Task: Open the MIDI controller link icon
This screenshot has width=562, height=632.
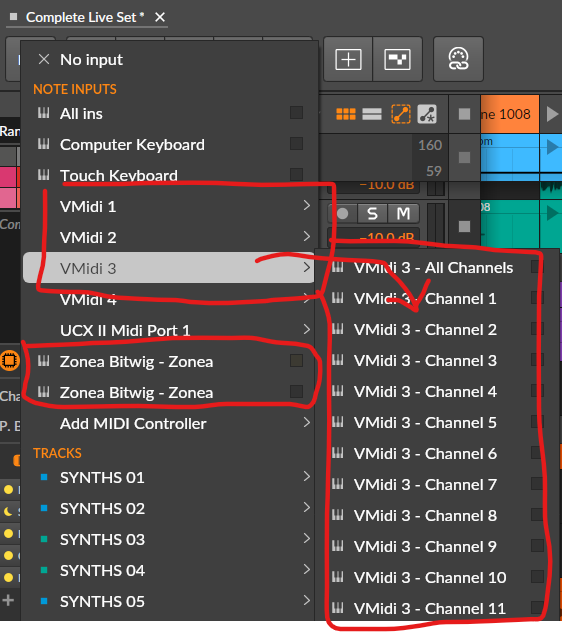Action: (x=458, y=59)
